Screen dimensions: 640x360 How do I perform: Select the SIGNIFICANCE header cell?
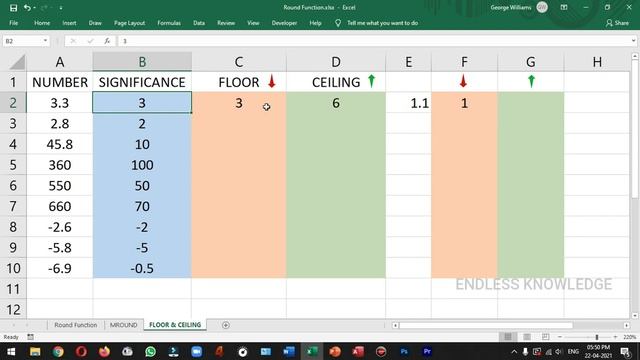[x=142, y=82]
